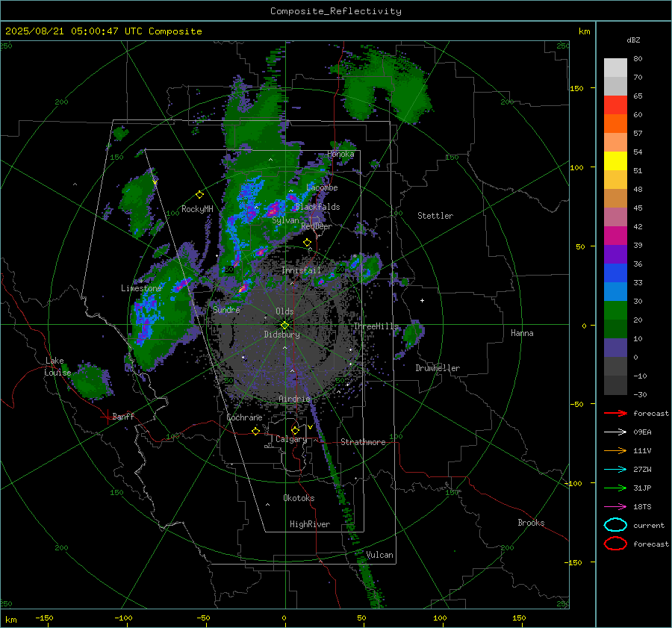
Task: Click the Lake Louise label
Action: coord(57,367)
